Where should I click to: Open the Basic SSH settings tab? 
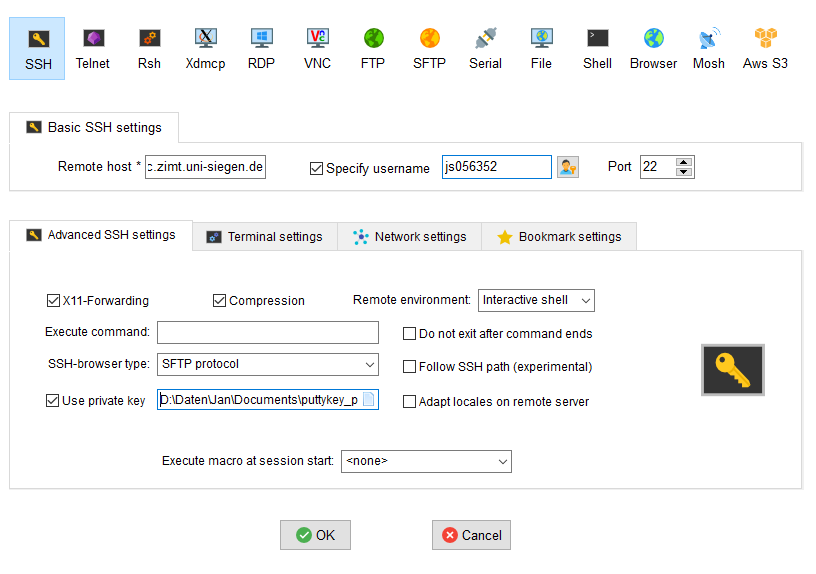(94, 127)
